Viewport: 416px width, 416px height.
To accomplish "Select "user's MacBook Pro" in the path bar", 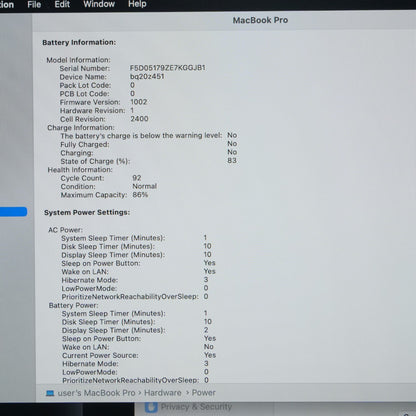I will [x=96, y=393].
